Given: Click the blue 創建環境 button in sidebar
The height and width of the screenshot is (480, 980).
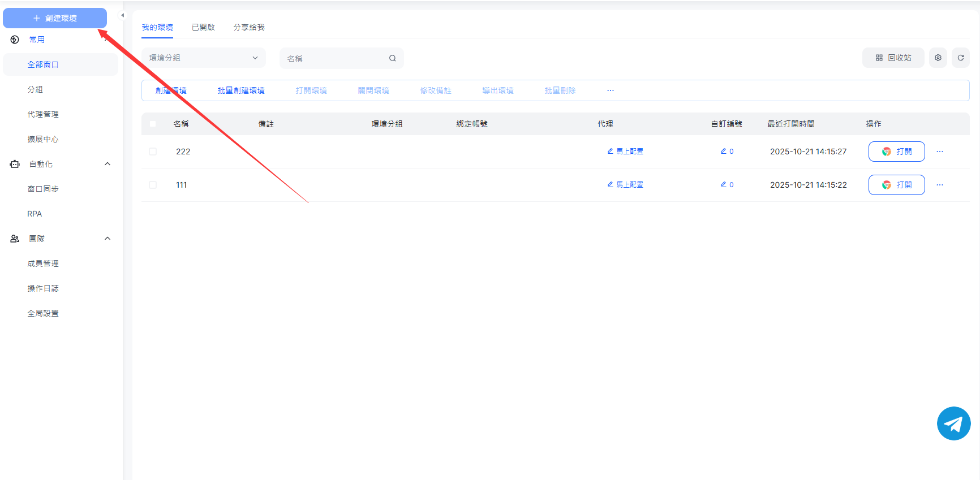Looking at the screenshot, I should click(x=55, y=18).
